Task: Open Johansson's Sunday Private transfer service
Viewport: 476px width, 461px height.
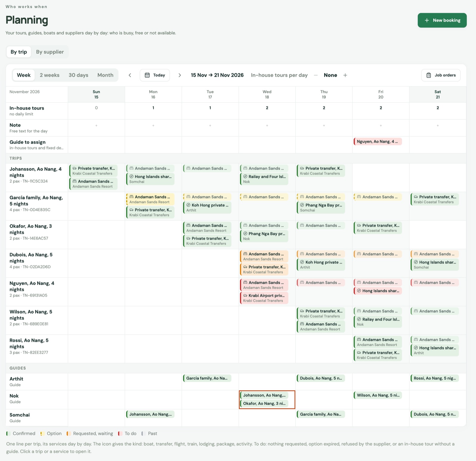Action: coord(93,171)
